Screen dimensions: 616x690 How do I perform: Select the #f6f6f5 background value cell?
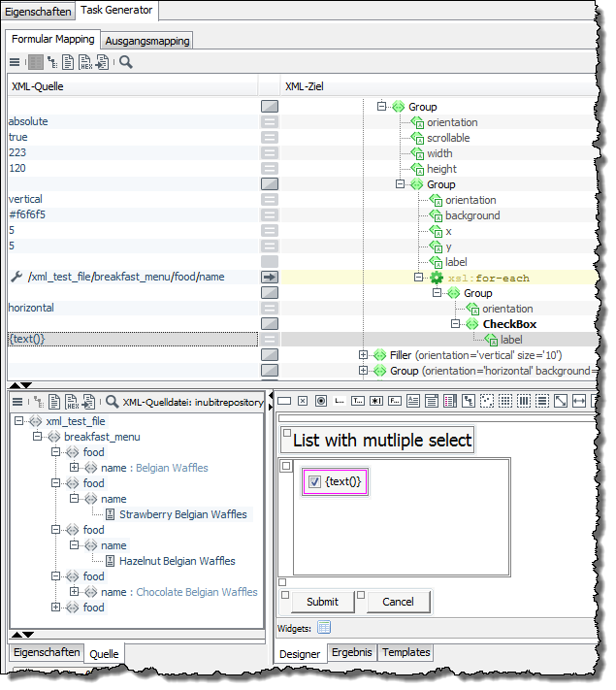[133, 214]
